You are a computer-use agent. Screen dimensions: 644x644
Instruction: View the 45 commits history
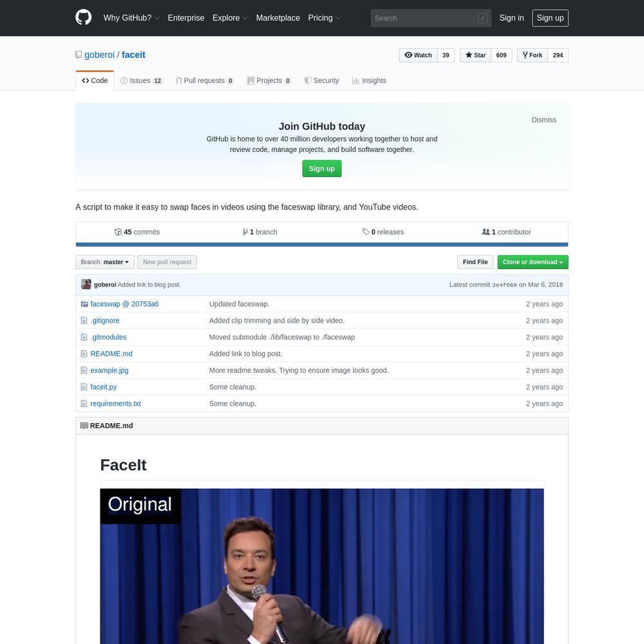(137, 232)
